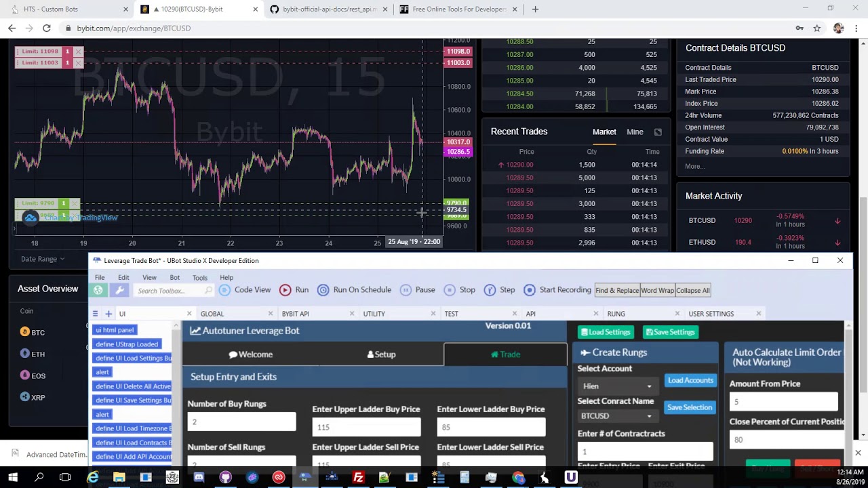
Task: Select the XRP coin icon in Asset Overview
Action: pyautogui.click(x=25, y=397)
